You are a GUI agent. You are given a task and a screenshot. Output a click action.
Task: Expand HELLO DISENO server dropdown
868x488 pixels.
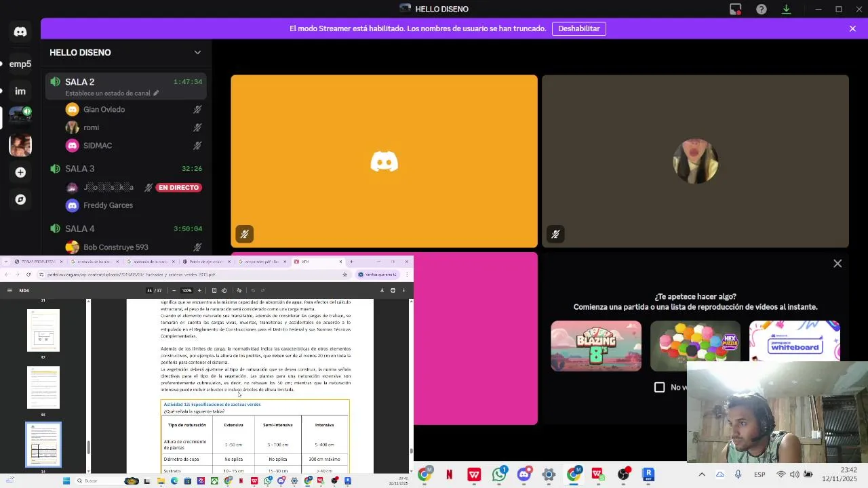tap(197, 52)
